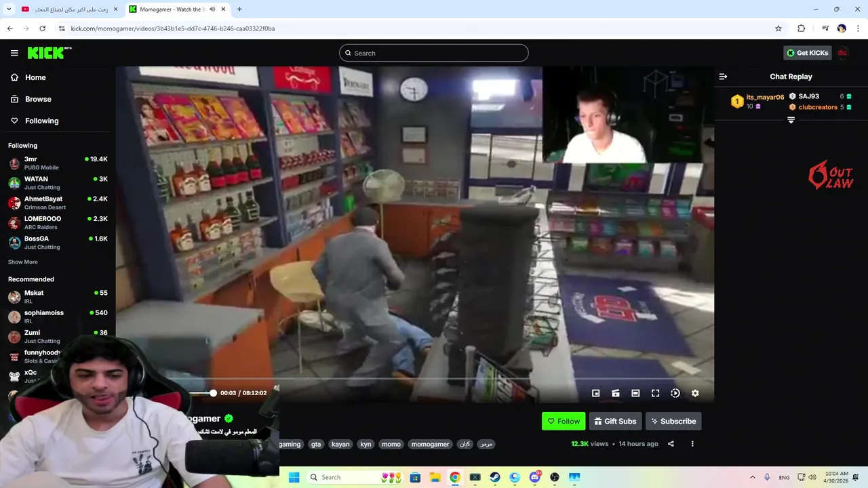Click the Get KICKs button
This screenshot has width=868, height=488.
807,53
